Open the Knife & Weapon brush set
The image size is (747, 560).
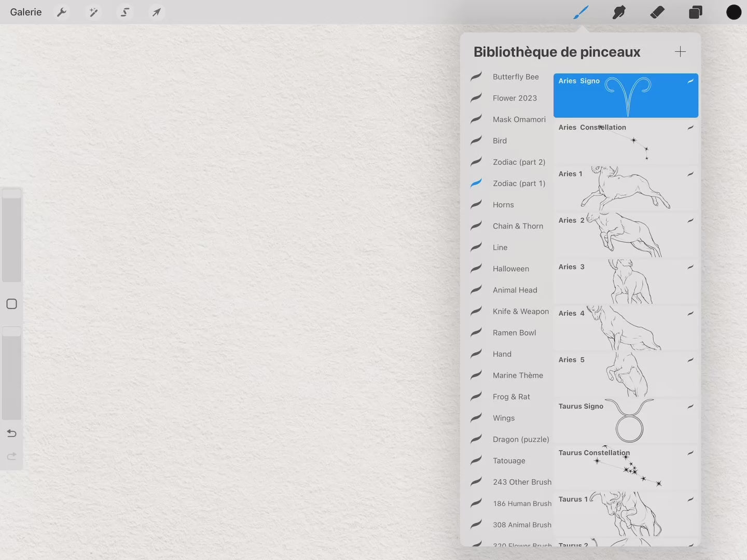520,311
